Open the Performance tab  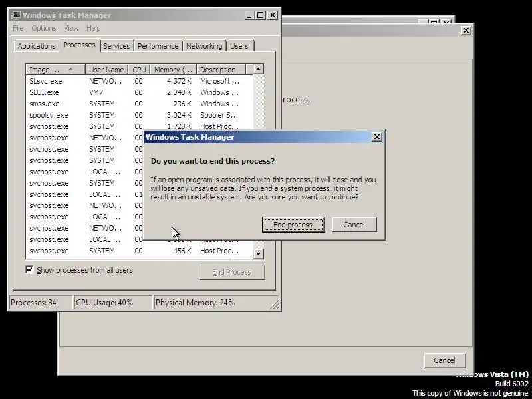tap(158, 46)
